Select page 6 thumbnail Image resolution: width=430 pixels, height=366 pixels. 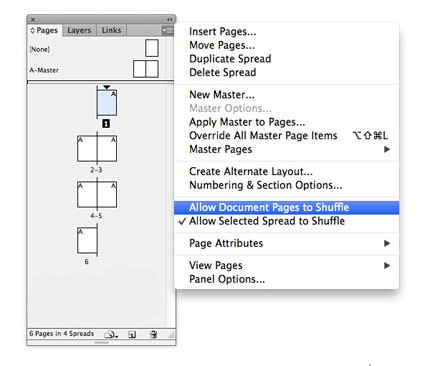pyautogui.click(x=87, y=240)
